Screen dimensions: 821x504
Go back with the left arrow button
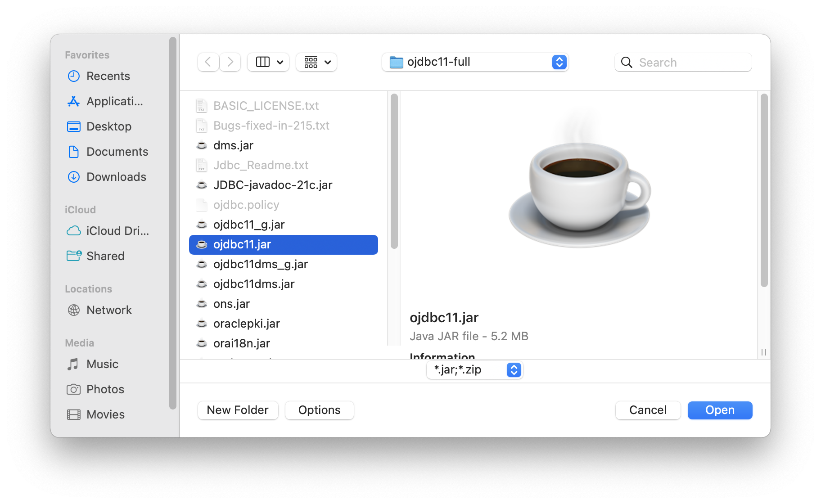pos(208,62)
